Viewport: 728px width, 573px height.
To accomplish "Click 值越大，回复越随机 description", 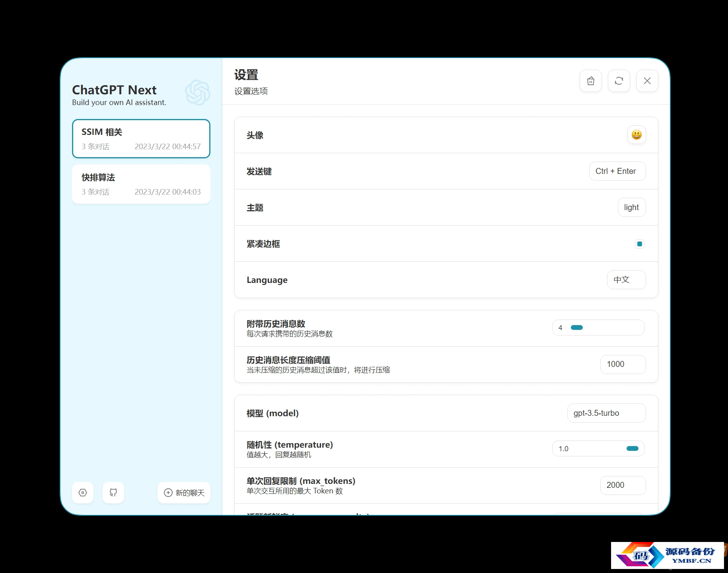I will (x=279, y=455).
